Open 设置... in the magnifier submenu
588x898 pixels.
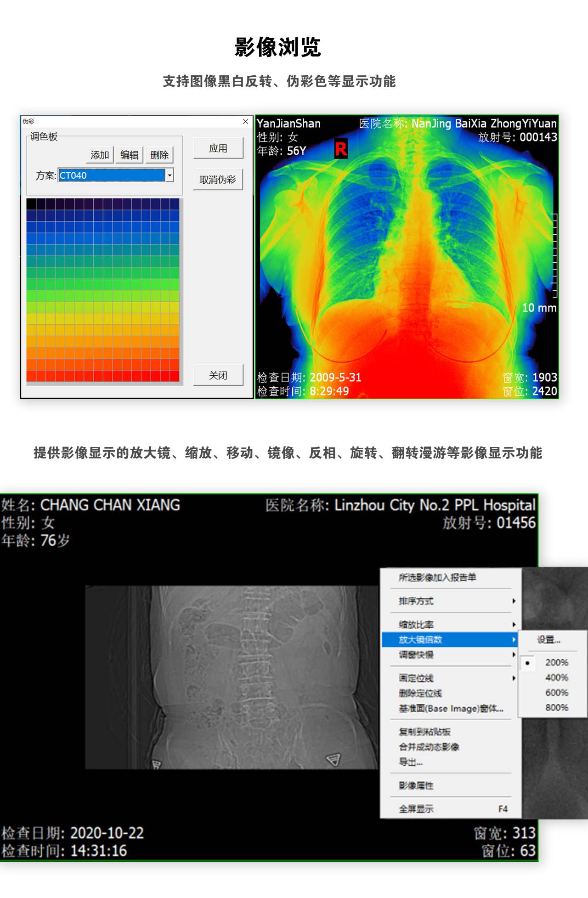click(x=548, y=639)
